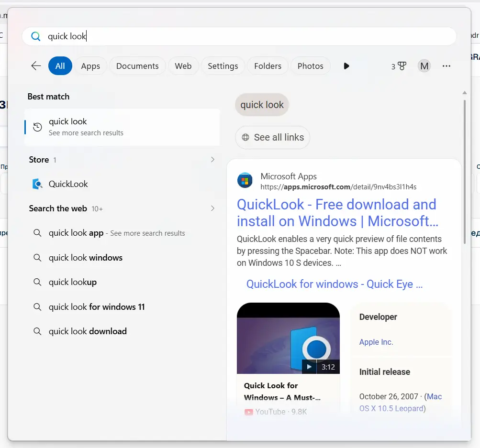Switch to the Web filter tab
This screenshot has height=448, width=480.
(183, 66)
